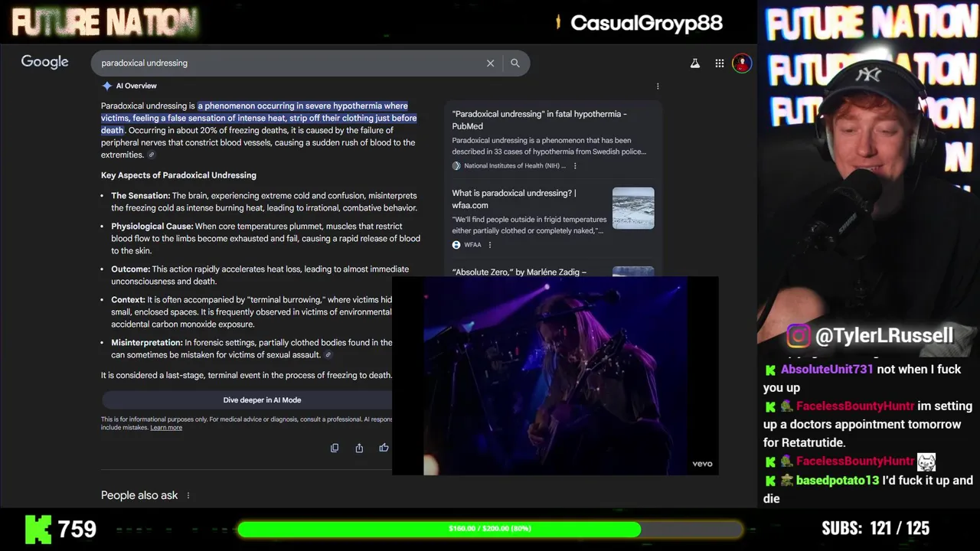
Task: Click 'The Sensation:' bullet label
Action: (141, 195)
